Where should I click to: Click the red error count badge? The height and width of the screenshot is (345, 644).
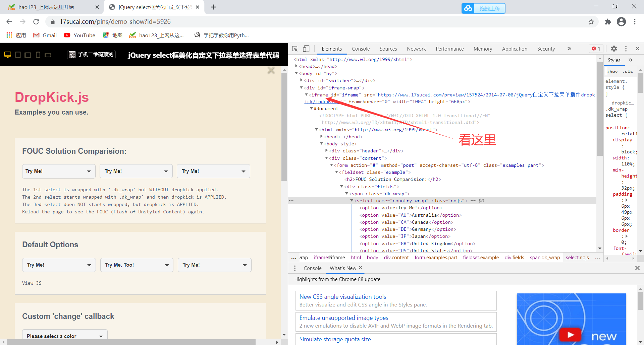[596, 49]
